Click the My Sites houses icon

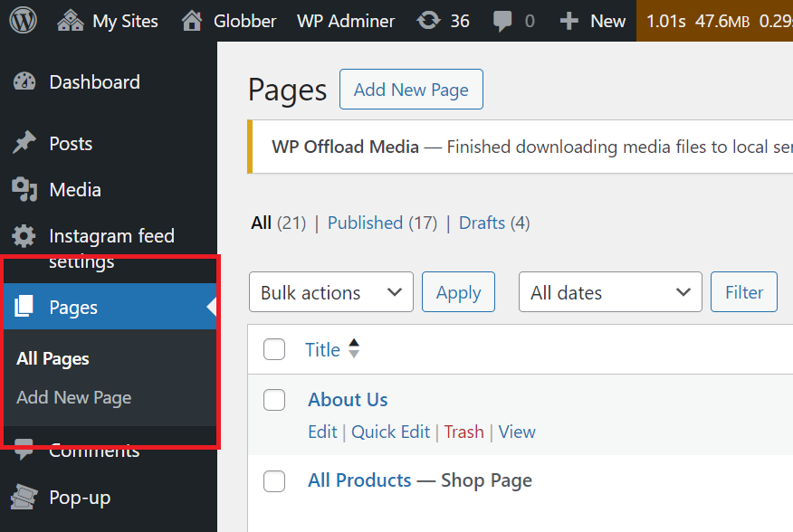(x=71, y=21)
